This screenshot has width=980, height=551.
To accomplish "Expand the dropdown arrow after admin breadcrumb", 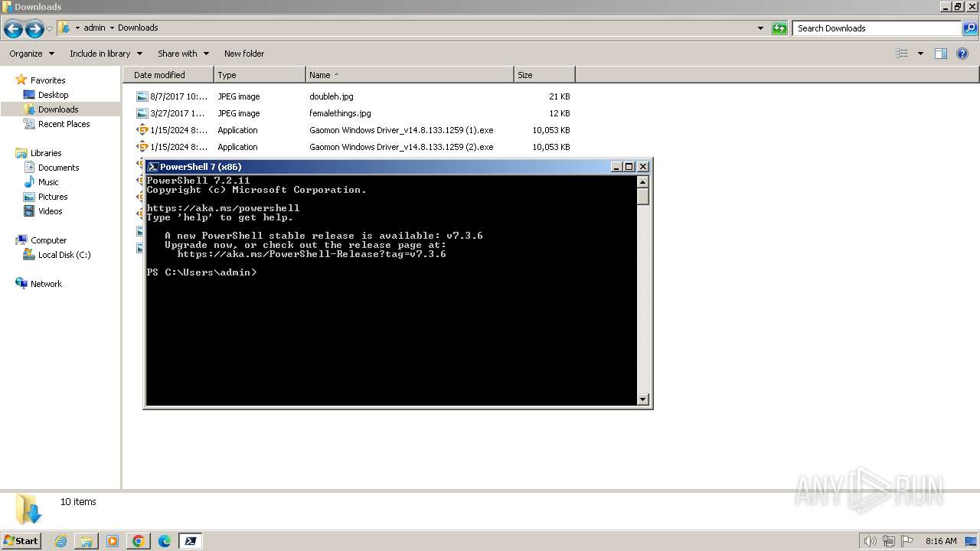I will pos(112,28).
